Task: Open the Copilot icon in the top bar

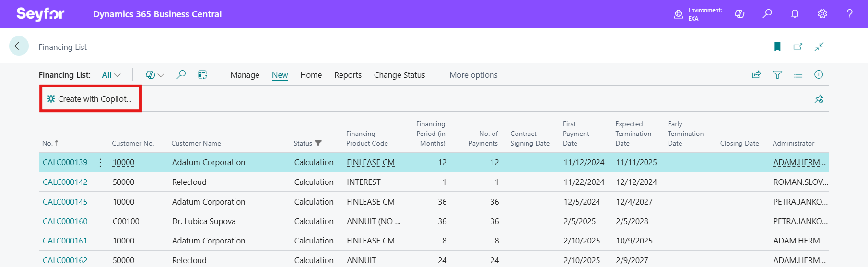Action: [739, 14]
